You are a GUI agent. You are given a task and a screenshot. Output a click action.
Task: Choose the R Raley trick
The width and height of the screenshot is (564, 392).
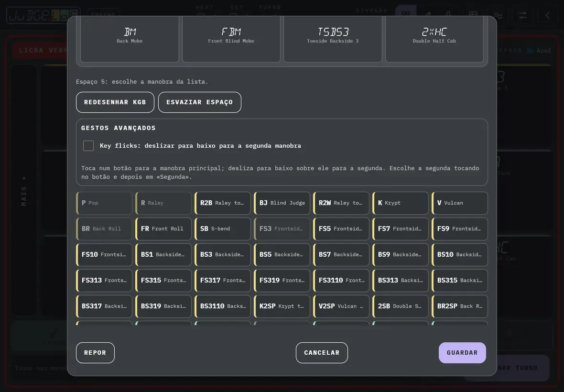pos(163,203)
